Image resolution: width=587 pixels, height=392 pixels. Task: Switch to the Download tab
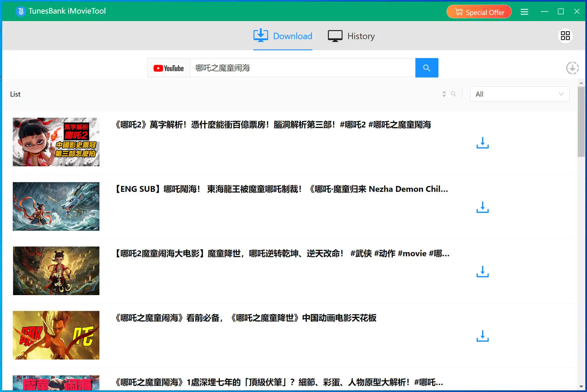tap(283, 36)
